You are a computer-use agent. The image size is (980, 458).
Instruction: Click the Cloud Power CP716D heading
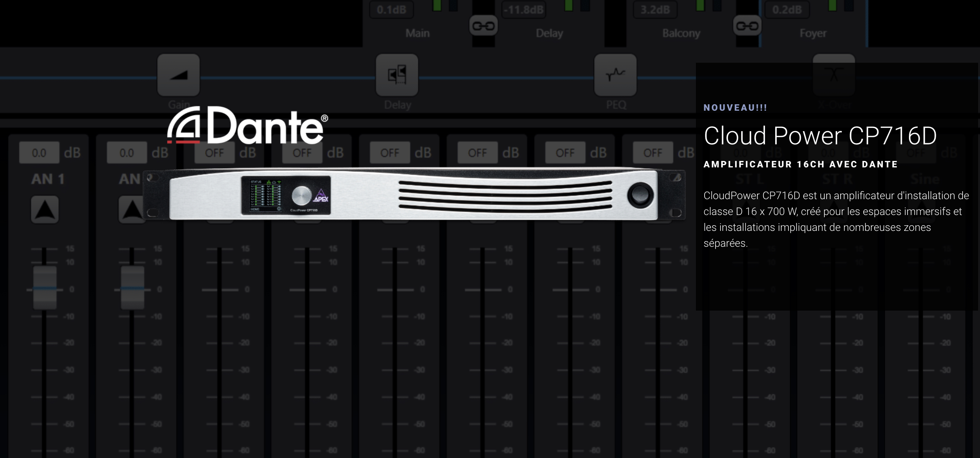click(x=820, y=136)
